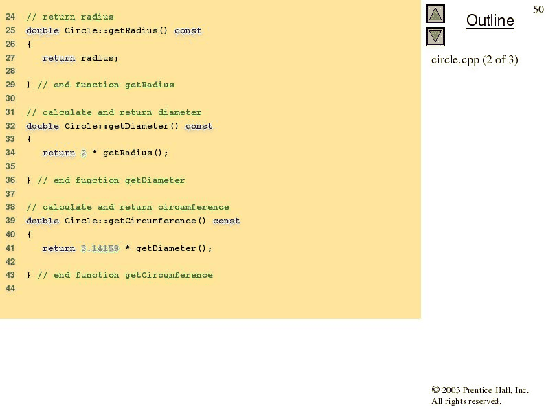The image size is (549, 412).
Task: Click 'double Circle::getRadius() const' on line 25
Action: pyautogui.click(x=114, y=30)
